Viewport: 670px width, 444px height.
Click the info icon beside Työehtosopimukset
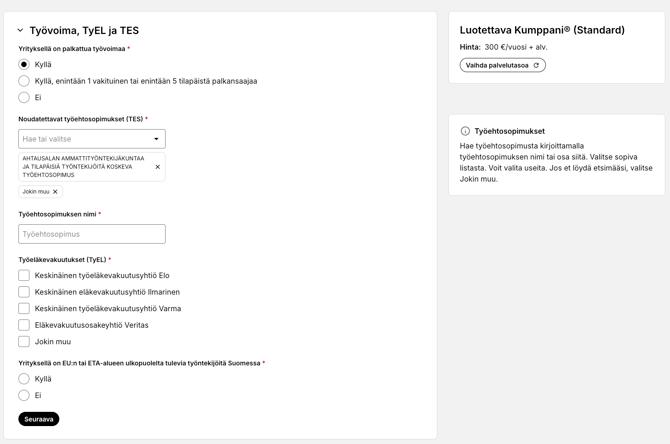pos(465,131)
